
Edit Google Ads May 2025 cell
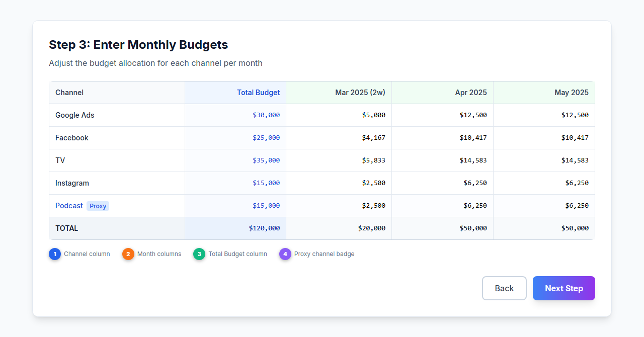(x=544, y=115)
